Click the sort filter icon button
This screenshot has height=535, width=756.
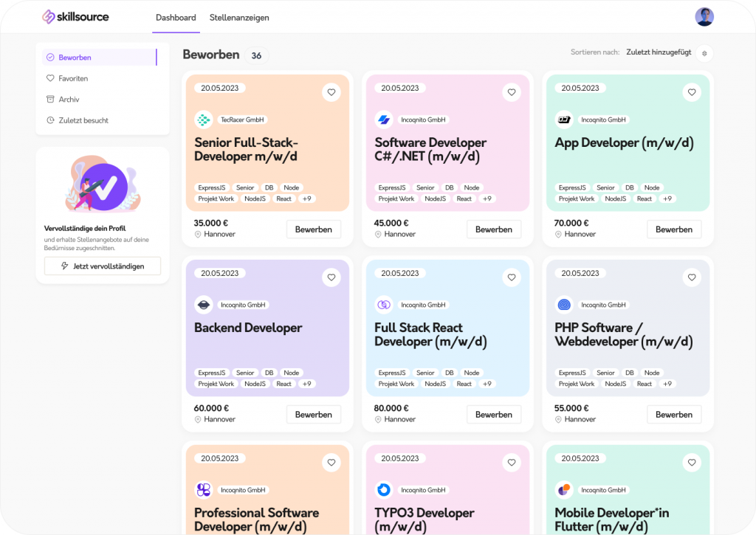point(704,53)
